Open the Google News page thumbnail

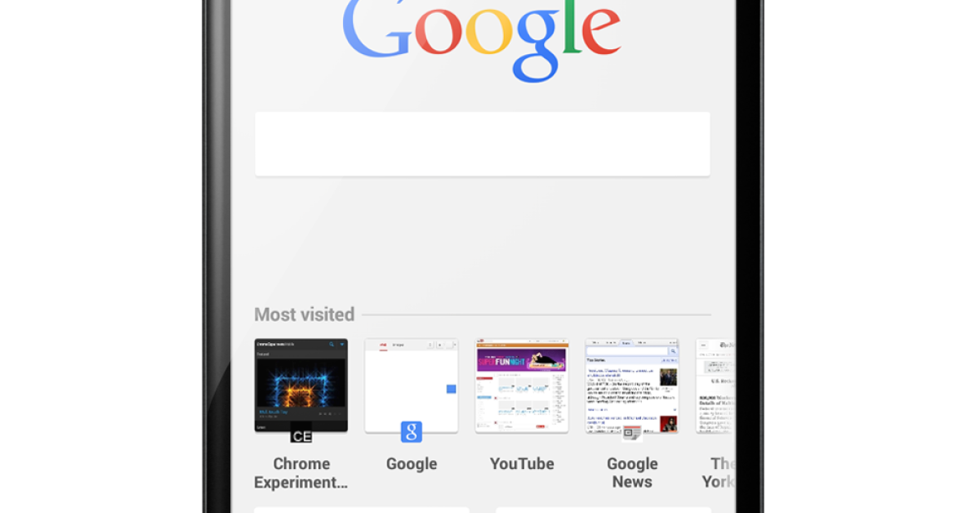pos(632,386)
